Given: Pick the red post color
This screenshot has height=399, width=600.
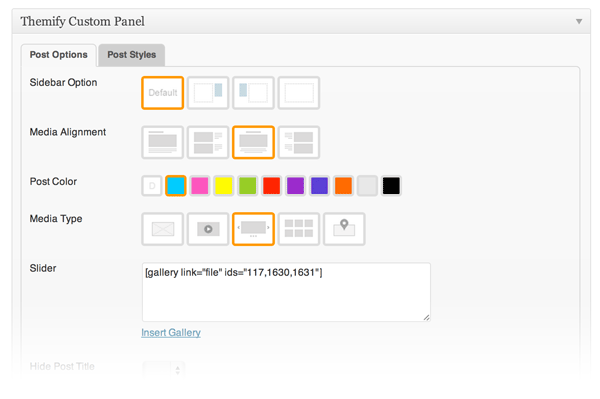Looking at the screenshot, I should tap(272, 186).
